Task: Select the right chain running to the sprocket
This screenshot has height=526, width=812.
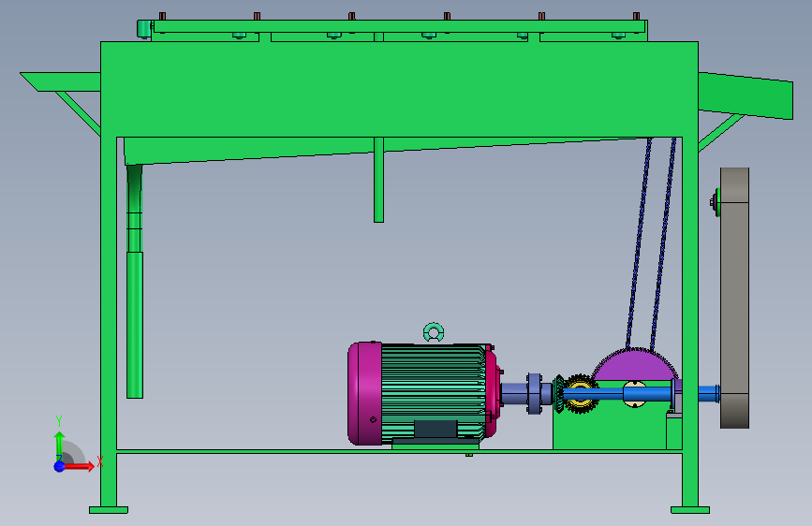Action: point(663,243)
